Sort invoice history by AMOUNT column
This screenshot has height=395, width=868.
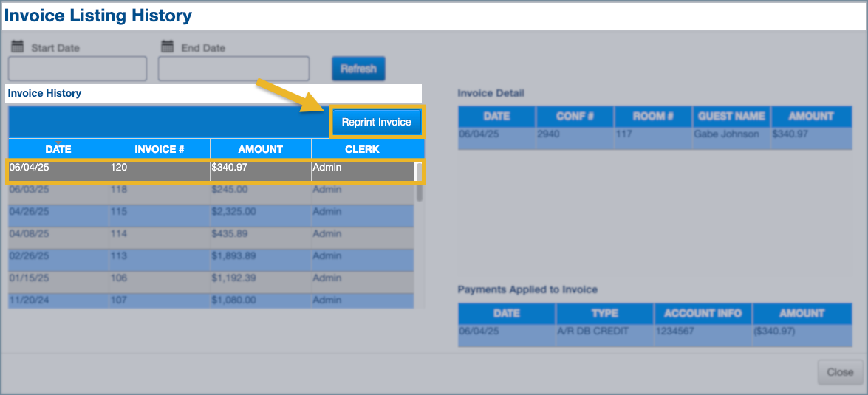click(260, 149)
